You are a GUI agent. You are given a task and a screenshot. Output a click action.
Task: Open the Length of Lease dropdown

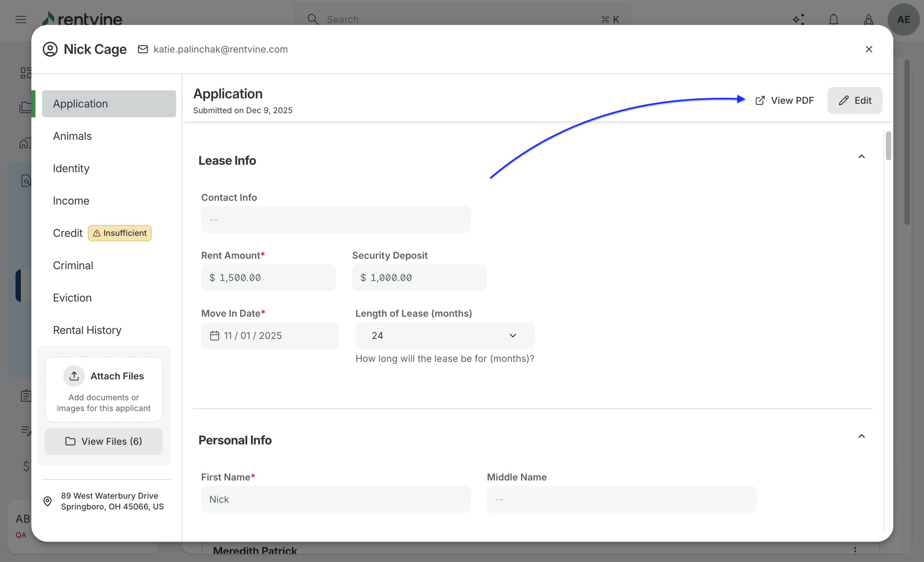click(x=444, y=335)
